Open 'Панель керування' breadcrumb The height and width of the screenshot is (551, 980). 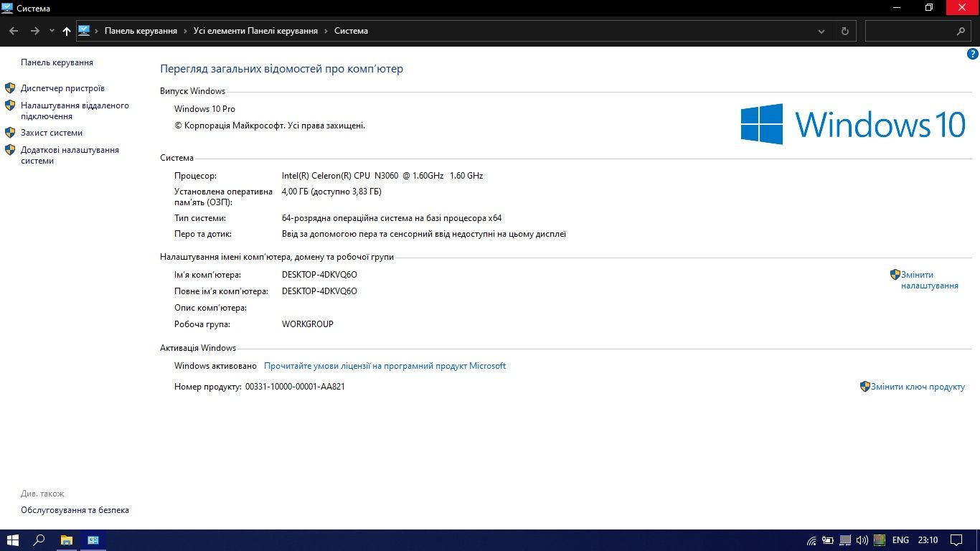coord(141,31)
